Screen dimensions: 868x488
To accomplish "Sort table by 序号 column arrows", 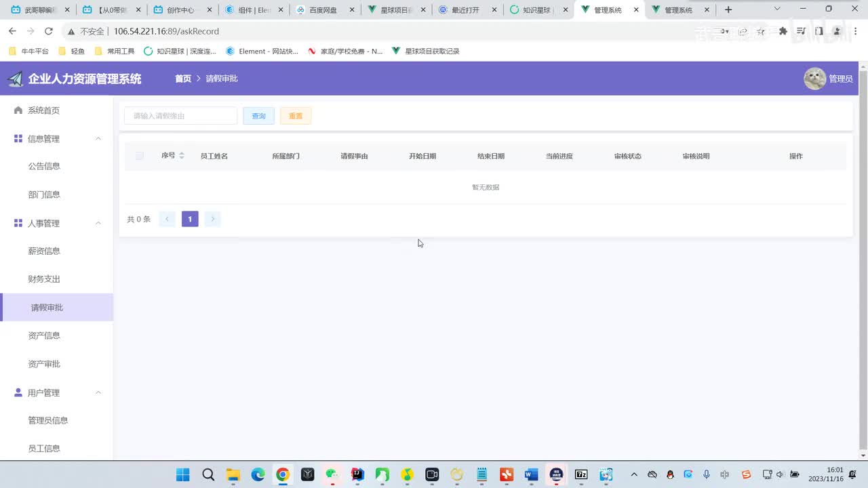I will 181,156.
